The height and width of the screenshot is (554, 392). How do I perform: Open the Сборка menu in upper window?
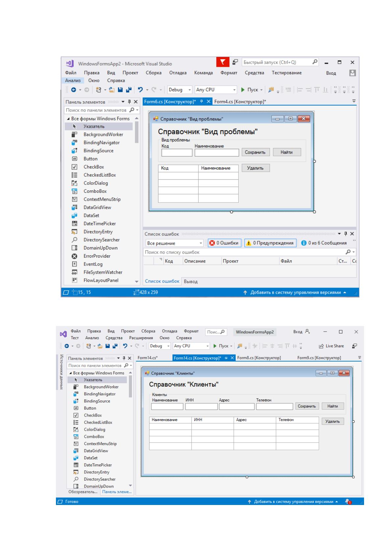click(x=153, y=73)
